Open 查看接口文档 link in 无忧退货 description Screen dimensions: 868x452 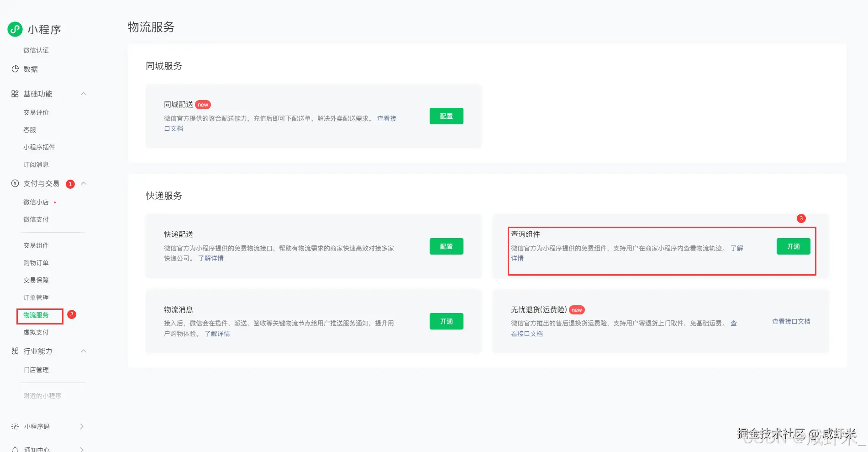[x=527, y=334]
